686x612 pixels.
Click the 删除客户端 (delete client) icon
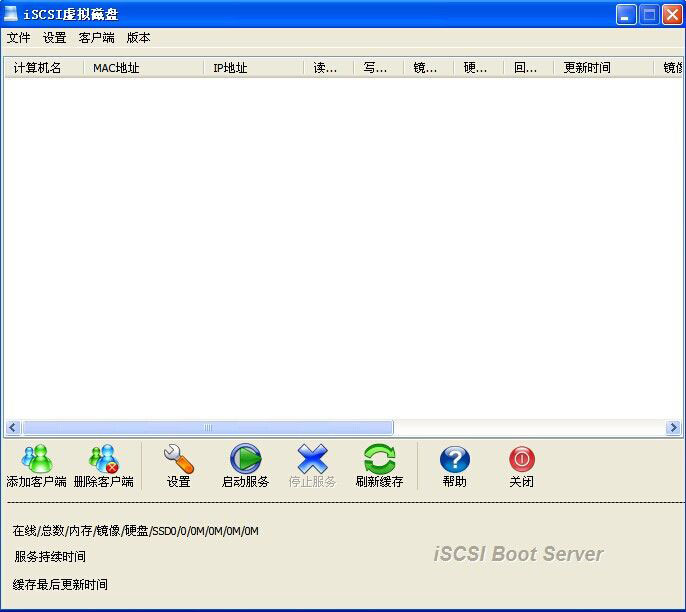[x=103, y=459]
